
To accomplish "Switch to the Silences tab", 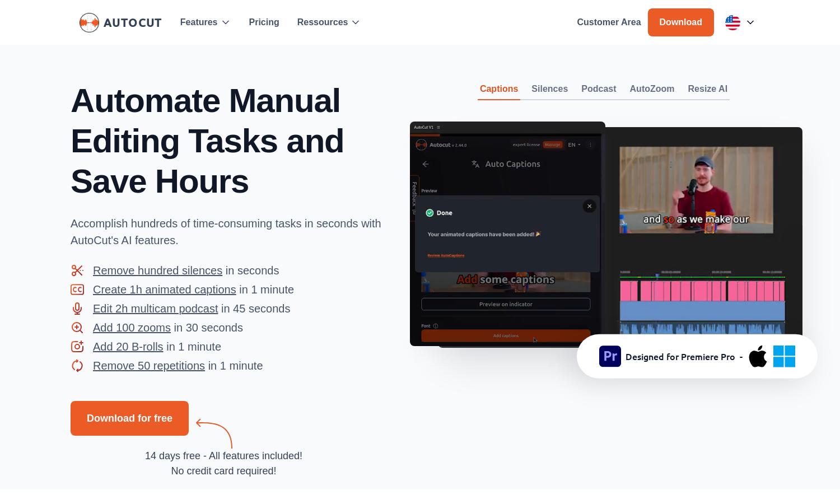I will (x=549, y=89).
